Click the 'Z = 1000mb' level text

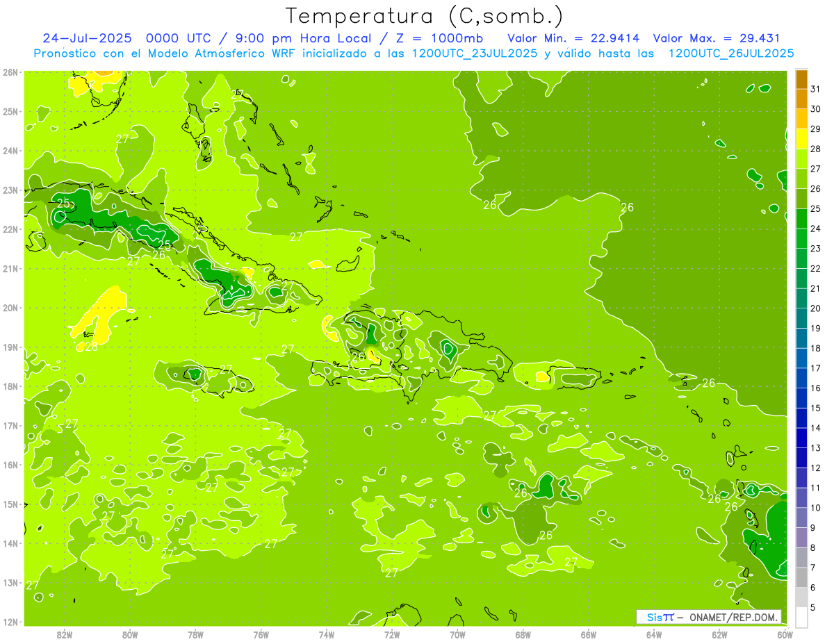coord(439,38)
